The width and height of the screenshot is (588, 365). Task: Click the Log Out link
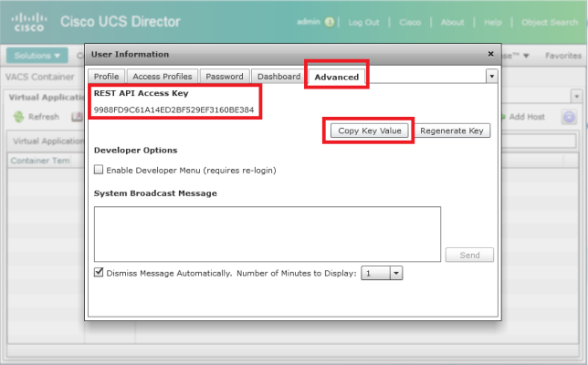(363, 22)
